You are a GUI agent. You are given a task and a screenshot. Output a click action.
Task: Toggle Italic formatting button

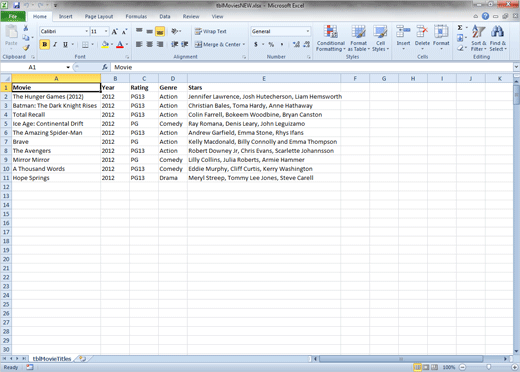click(x=55, y=44)
